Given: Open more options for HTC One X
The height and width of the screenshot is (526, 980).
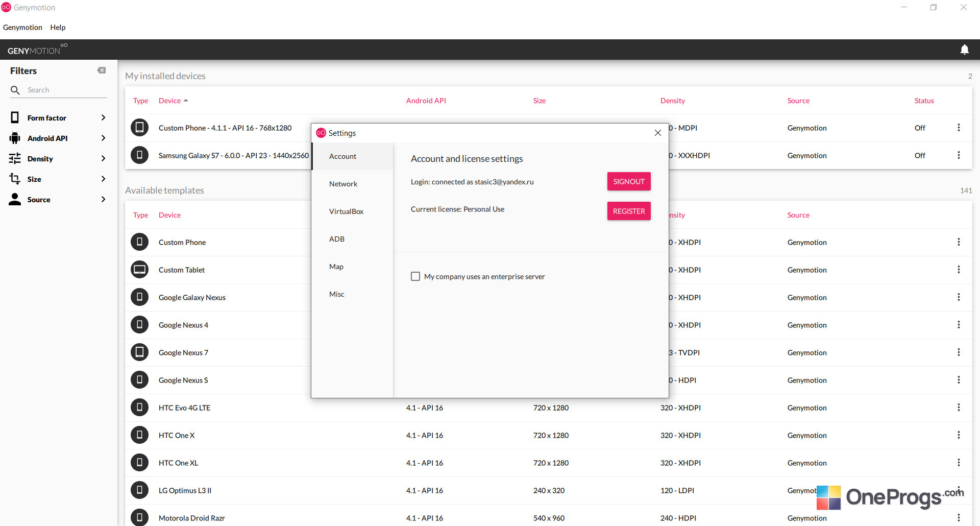Looking at the screenshot, I should [x=959, y=435].
